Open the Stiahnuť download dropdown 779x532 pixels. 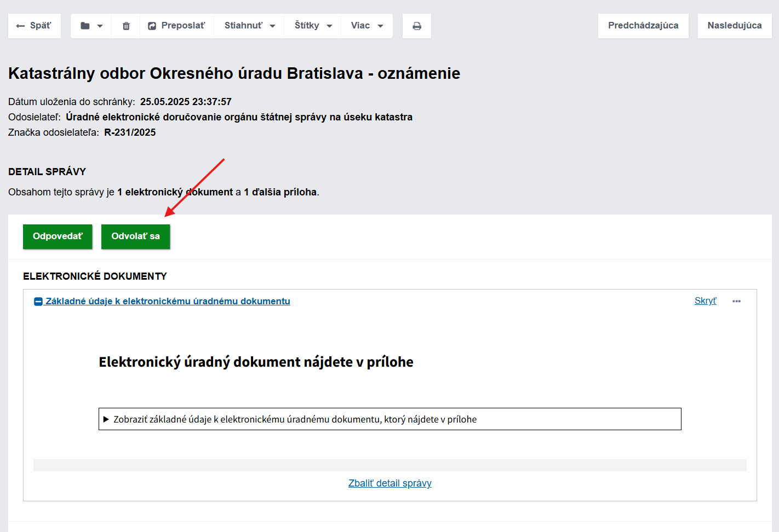click(x=249, y=26)
